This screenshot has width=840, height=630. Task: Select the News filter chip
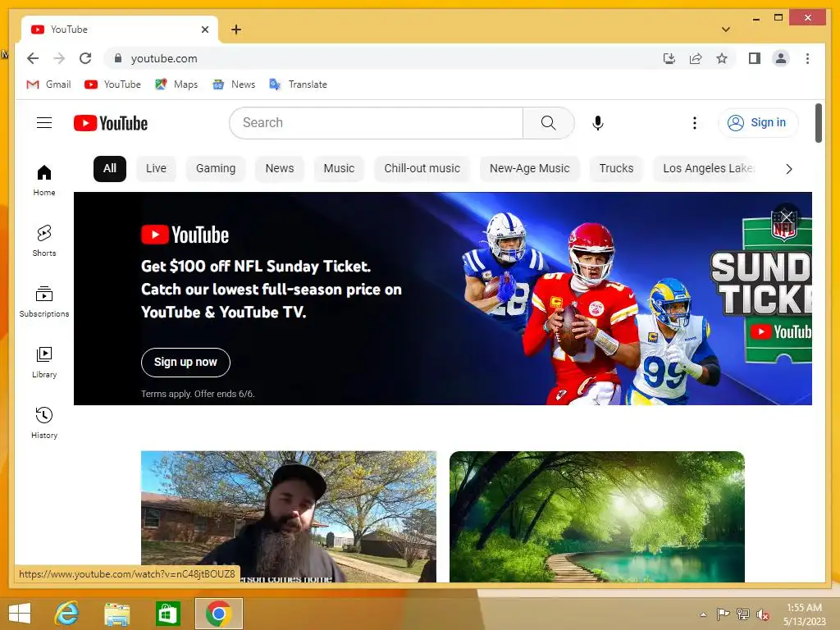pos(280,169)
